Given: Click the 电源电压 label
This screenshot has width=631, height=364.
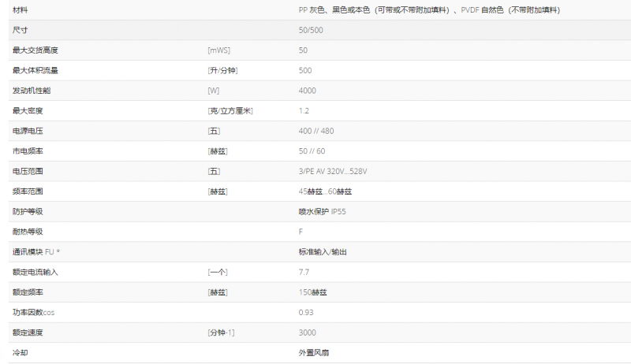Looking at the screenshot, I should click(28, 131).
